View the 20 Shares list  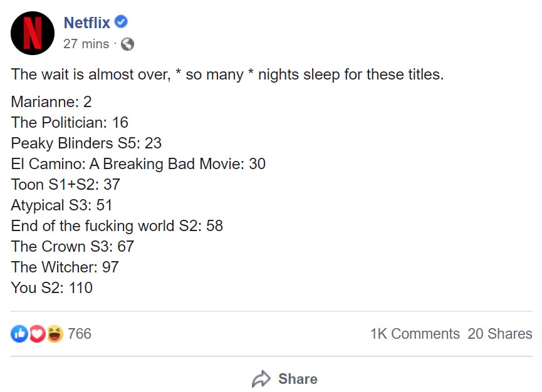[x=500, y=334]
